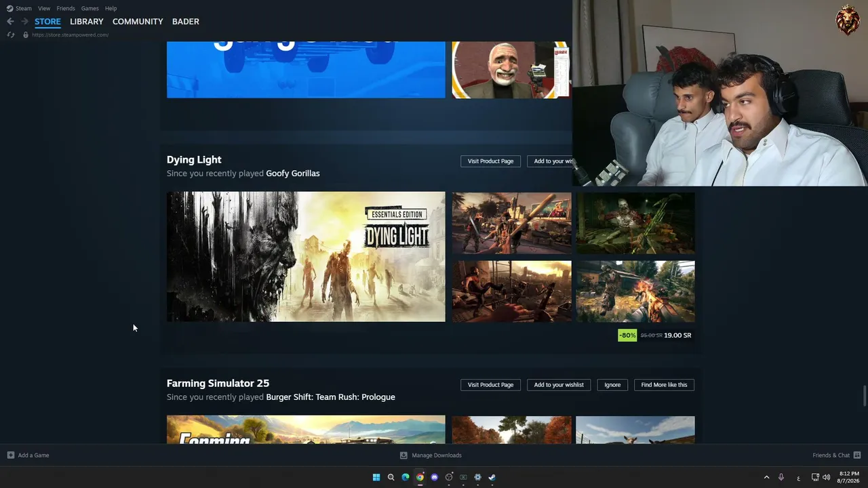
Task: Go forward with the Steam forward arrow
Action: [x=24, y=22]
